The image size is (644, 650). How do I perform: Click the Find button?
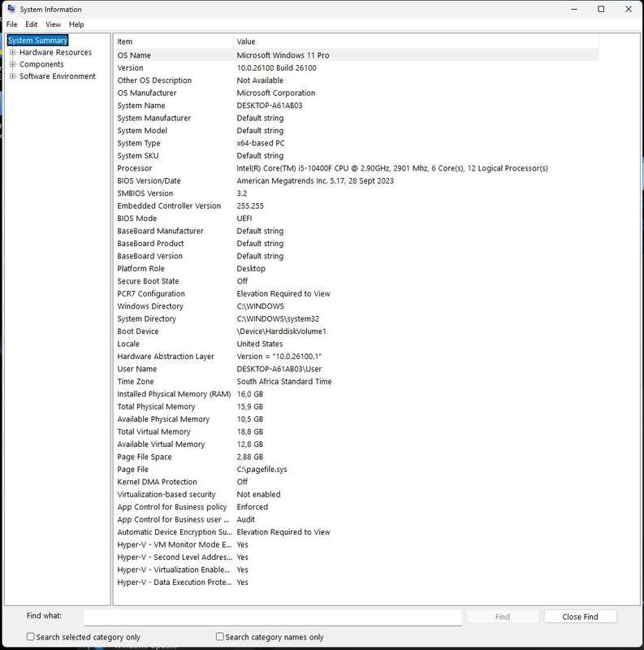click(502, 617)
